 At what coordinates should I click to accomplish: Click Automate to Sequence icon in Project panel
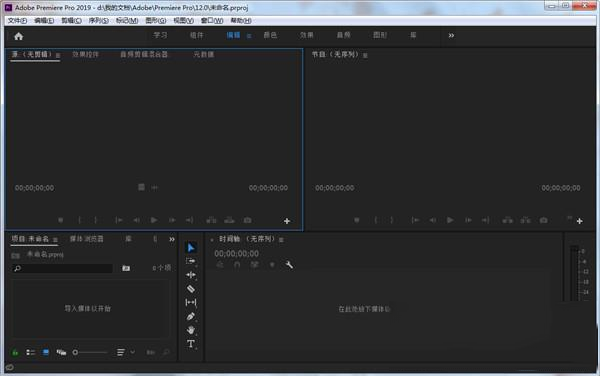tap(151, 352)
